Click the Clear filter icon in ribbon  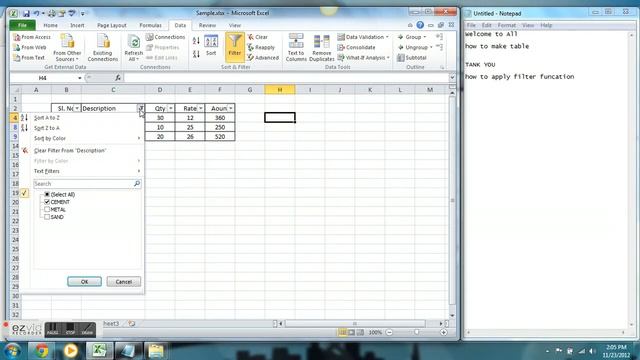(x=258, y=37)
